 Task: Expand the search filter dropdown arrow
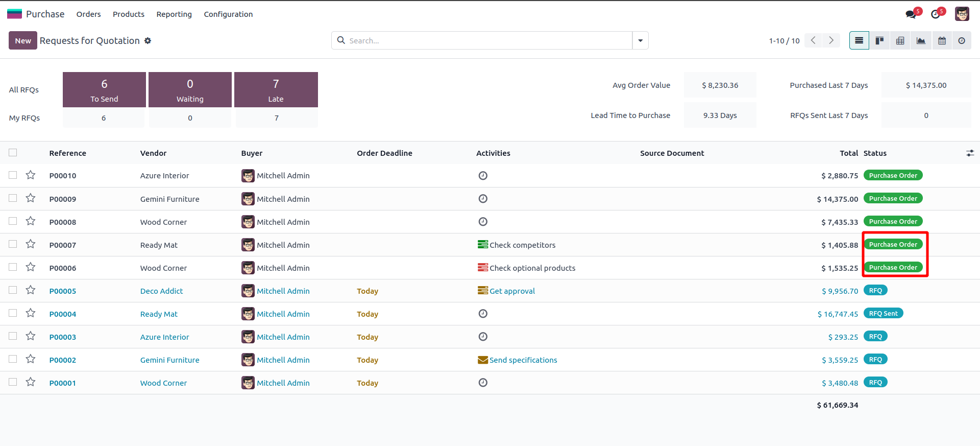point(640,41)
